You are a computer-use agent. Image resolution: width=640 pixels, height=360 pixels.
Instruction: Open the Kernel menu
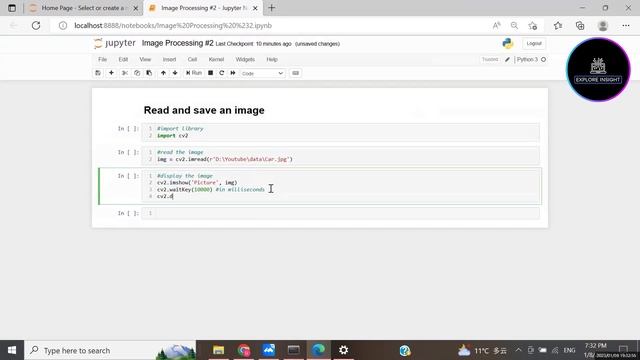(x=216, y=60)
